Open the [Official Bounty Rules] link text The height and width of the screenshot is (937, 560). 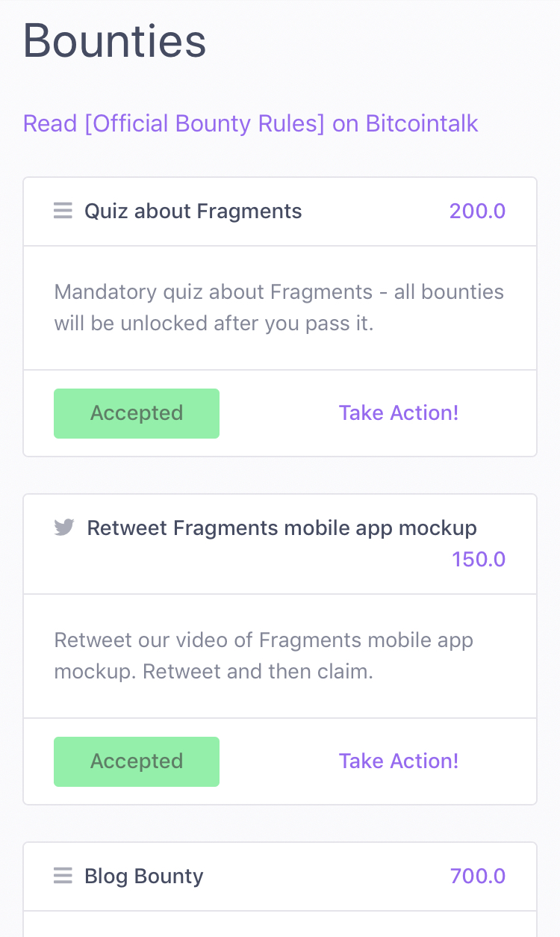click(205, 123)
